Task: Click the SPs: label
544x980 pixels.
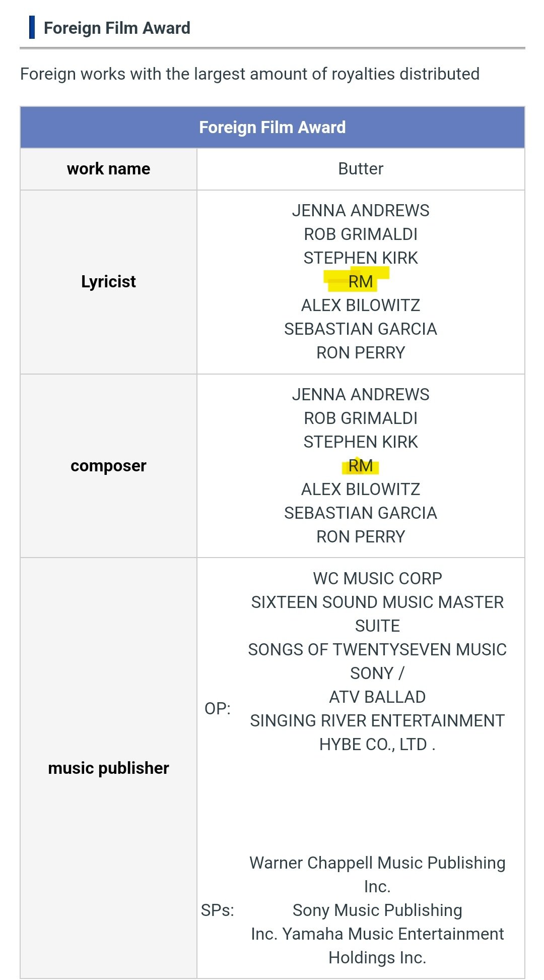Action: click(x=218, y=910)
